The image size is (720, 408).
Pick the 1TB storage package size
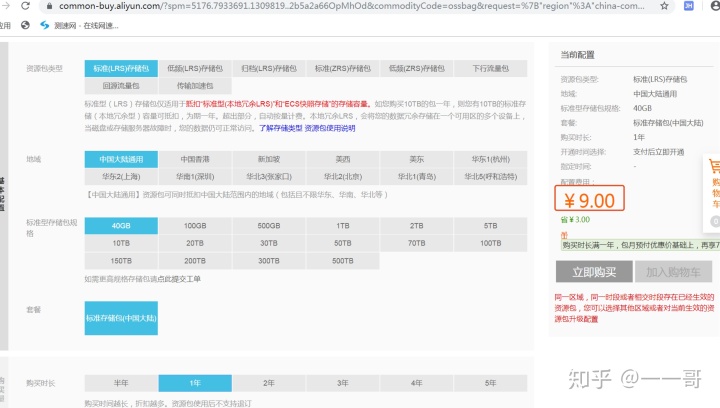tap(343, 226)
